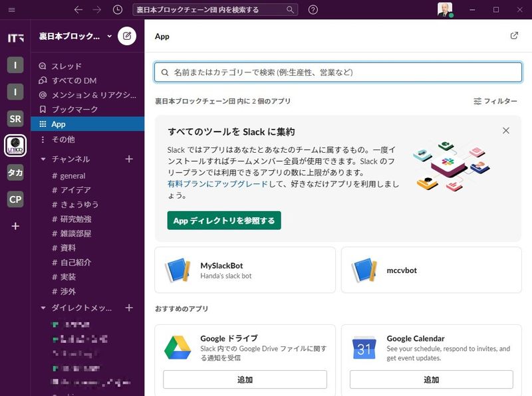Add a workspace with the plus icon
The height and width of the screenshot is (396, 532).
pos(15,226)
